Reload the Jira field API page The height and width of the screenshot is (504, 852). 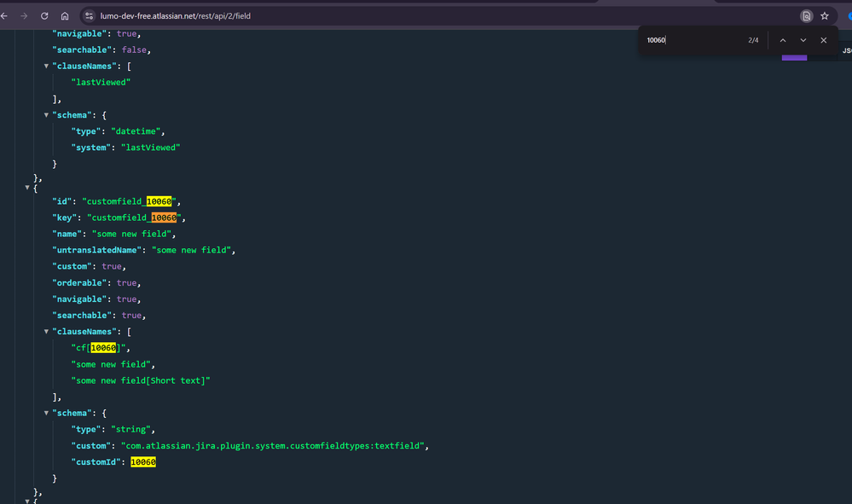click(44, 16)
